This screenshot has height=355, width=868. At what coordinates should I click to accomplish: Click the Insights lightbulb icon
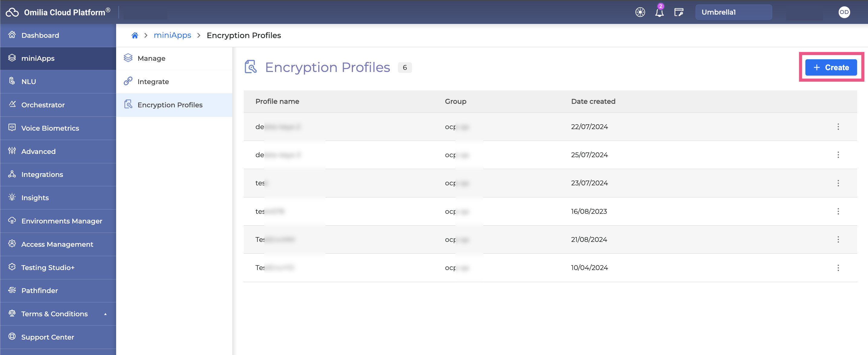12,198
